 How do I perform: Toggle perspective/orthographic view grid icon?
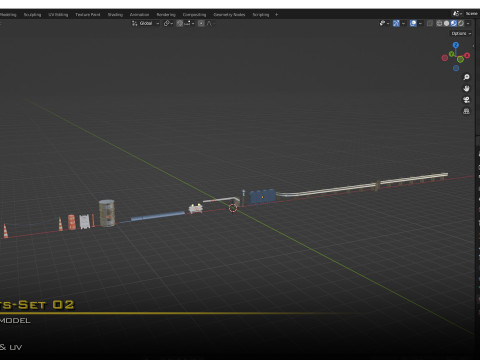click(x=466, y=111)
